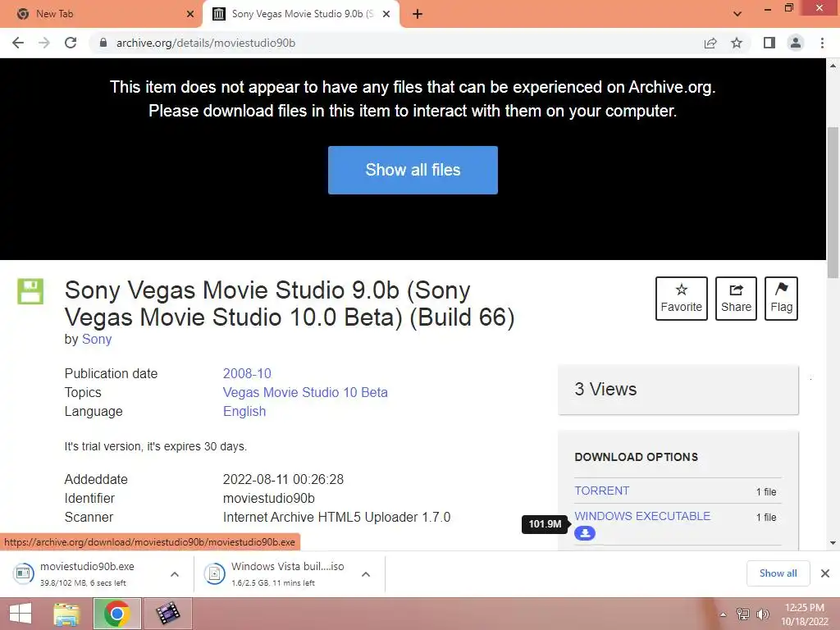Flag this item
This screenshot has height=630, width=840.
(x=781, y=299)
